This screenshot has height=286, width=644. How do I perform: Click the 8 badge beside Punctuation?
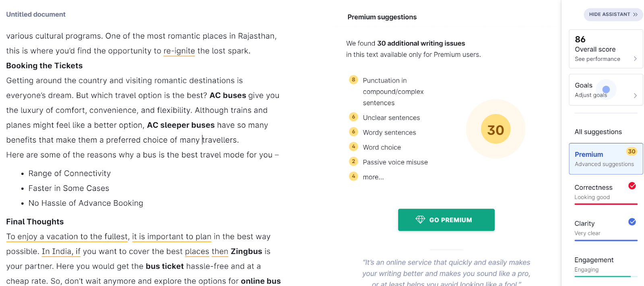(353, 80)
